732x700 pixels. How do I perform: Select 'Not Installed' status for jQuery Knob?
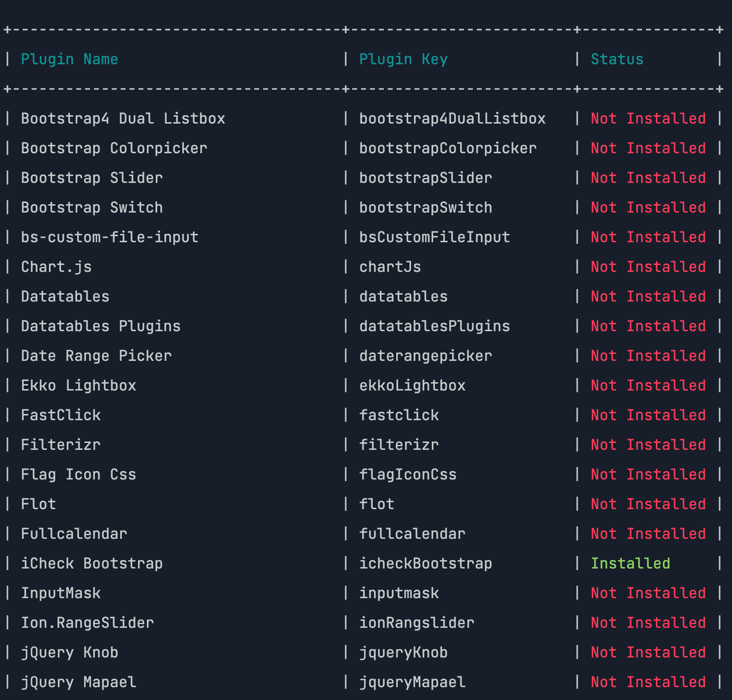[x=648, y=653]
